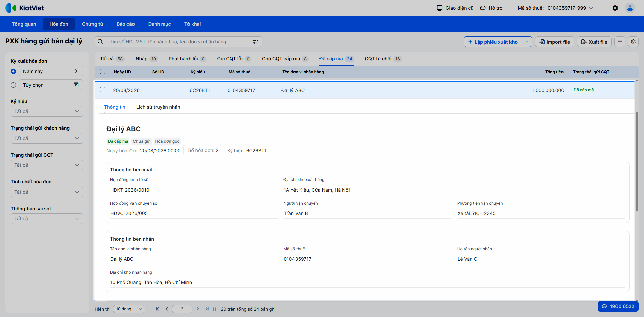The image size is (644, 317).
Task: Sort by Tổng tiền column header
Action: click(554, 72)
